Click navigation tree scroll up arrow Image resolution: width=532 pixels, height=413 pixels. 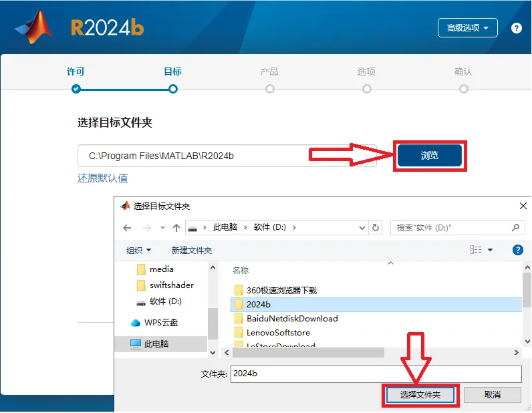[x=213, y=267]
